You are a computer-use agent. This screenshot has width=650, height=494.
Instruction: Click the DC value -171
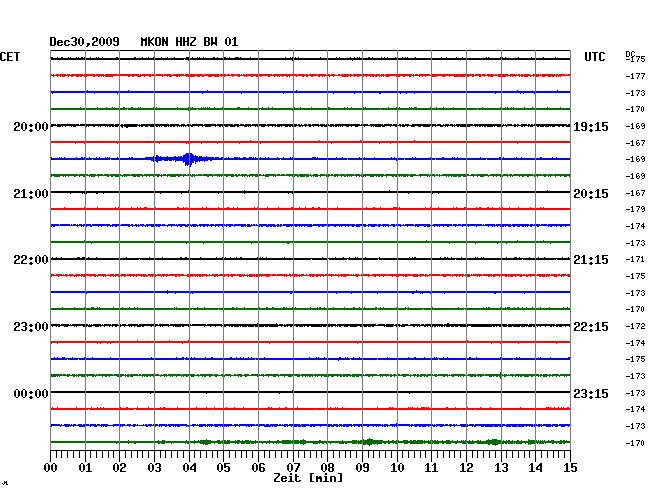635,259
